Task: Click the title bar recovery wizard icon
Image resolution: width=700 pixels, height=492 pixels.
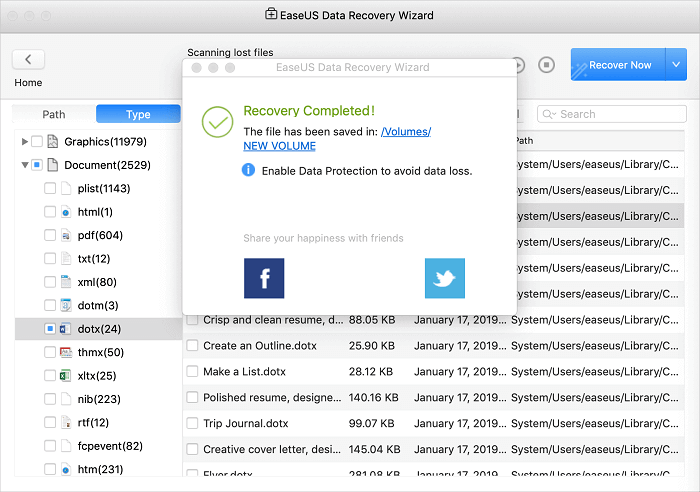Action: [x=271, y=14]
